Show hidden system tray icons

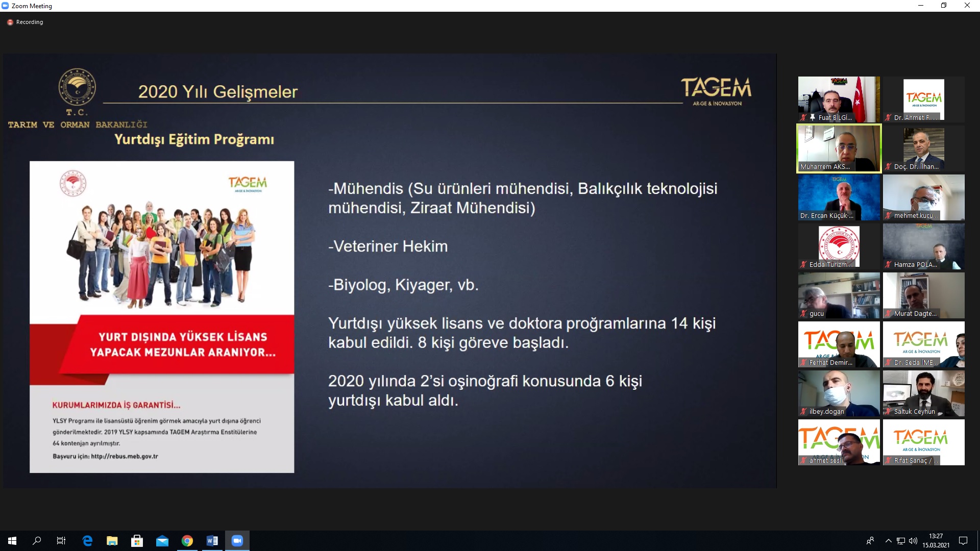coord(888,541)
